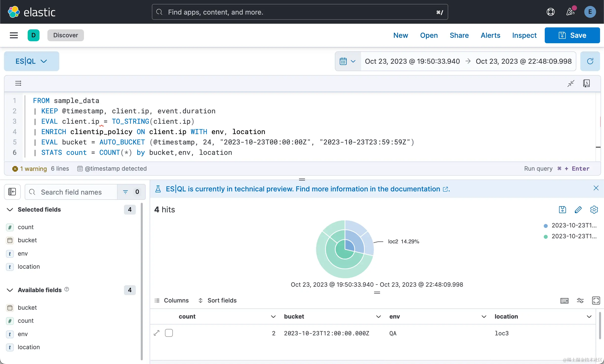Click Inspect in the top menu
The height and width of the screenshot is (364, 604).
(524, 35)
